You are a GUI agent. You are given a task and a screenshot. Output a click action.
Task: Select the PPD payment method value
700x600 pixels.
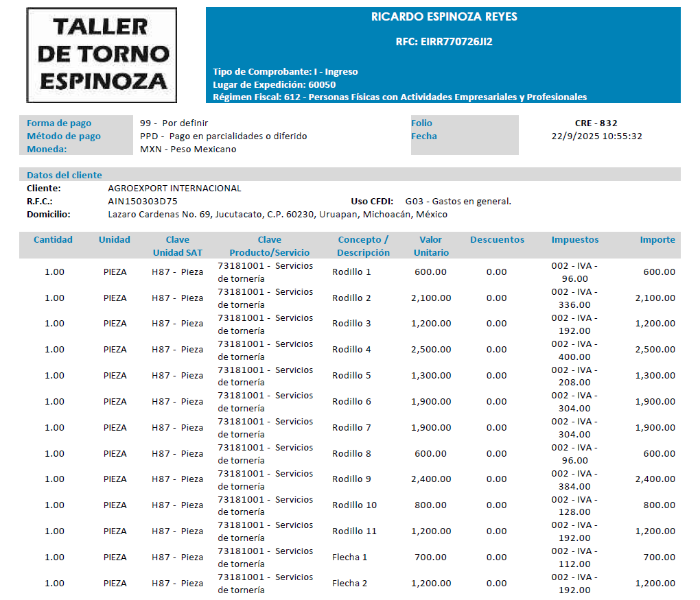(223, 136)
